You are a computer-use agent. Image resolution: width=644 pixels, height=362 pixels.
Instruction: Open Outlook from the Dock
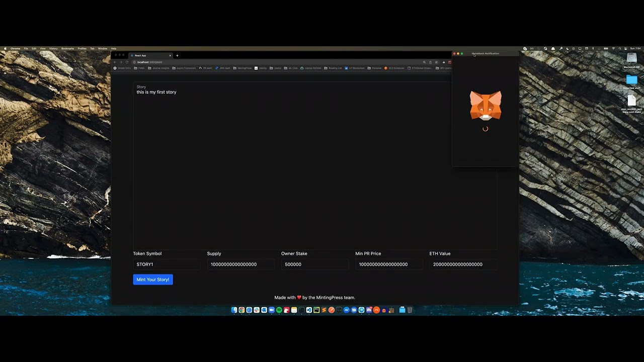[x=264, y=310]
